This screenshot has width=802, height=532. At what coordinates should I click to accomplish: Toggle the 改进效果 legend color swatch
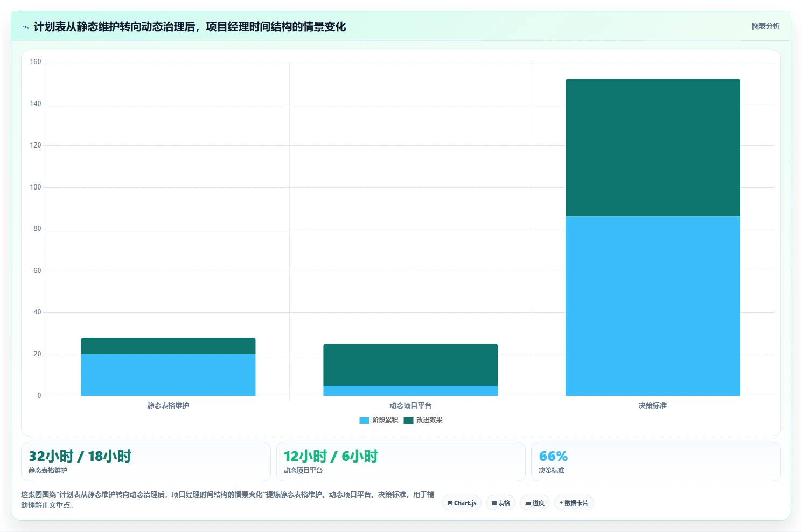(x=408, y=420)
